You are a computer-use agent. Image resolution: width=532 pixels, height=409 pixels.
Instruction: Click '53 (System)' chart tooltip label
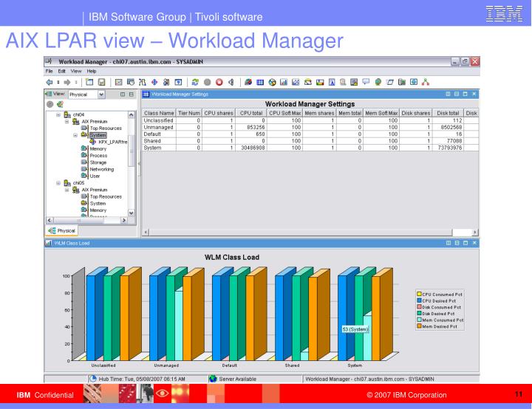355,329
